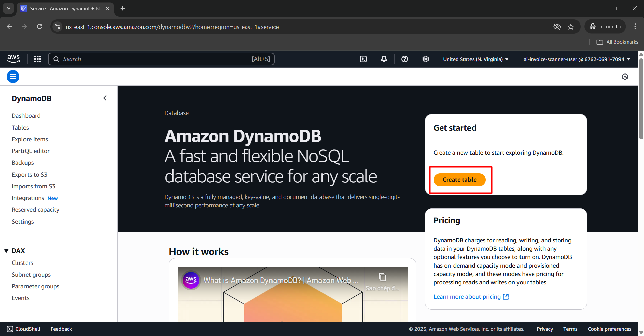Open the settings gear in header
Viewport: 644px width, 336px height.
click(x=426, y=59)
